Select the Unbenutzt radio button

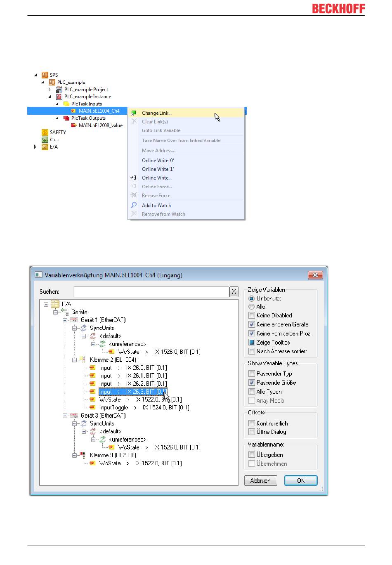click(x=251, y=298)
